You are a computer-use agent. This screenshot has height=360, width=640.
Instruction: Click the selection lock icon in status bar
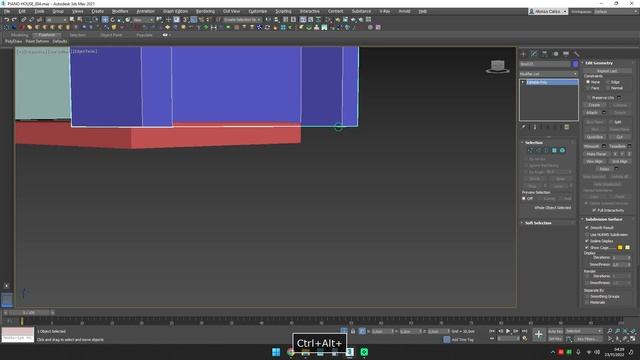tap(353, 331)
